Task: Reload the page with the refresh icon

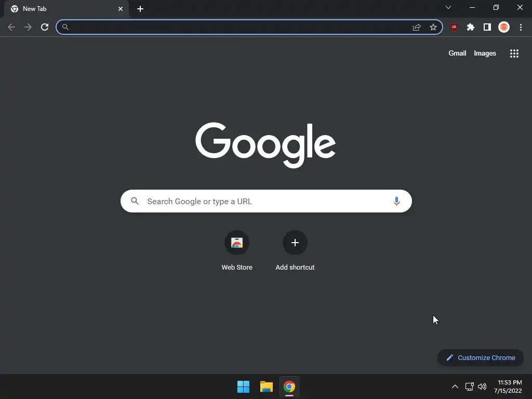Action: (x=45, y=27)
